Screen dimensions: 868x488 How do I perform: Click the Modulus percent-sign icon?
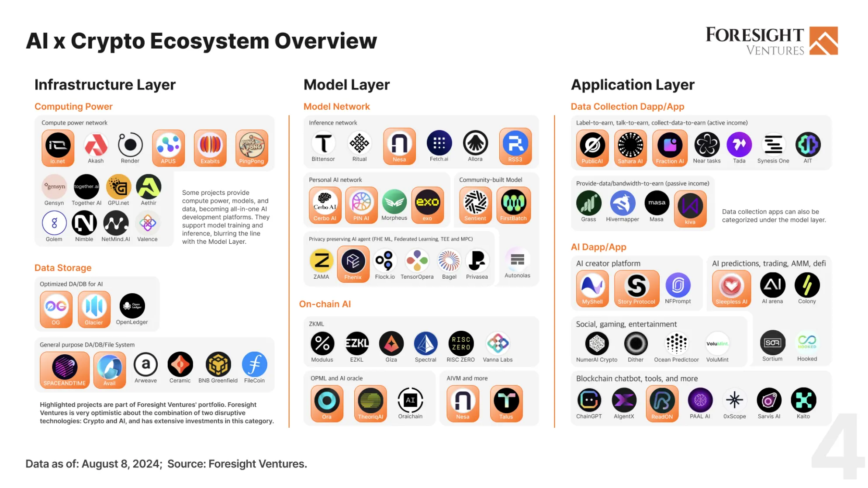pyautogui.click(x=322, y=344)
